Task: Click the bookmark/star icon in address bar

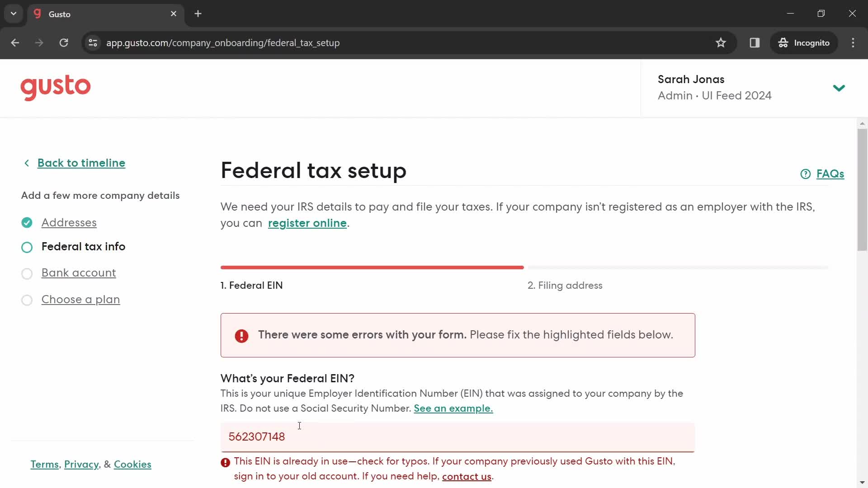Action: [x=721, y=42]
